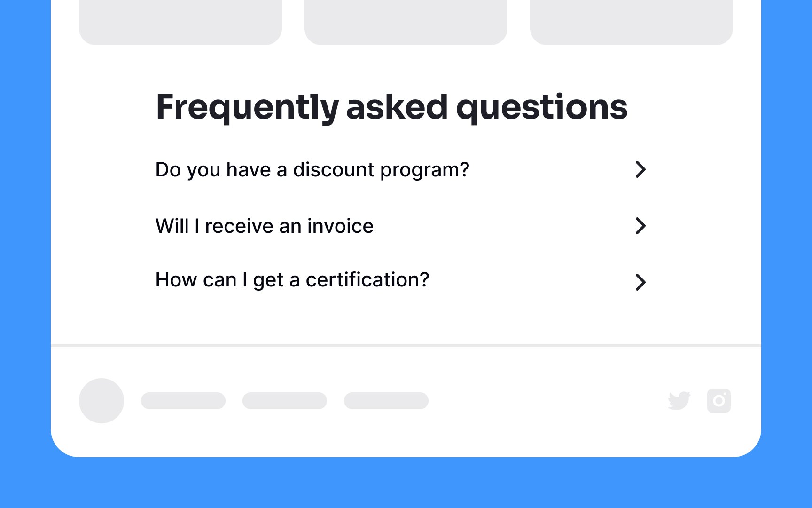812x508 pixels.
Task: Click the Frequently asked questions heading
Action: 392,108
